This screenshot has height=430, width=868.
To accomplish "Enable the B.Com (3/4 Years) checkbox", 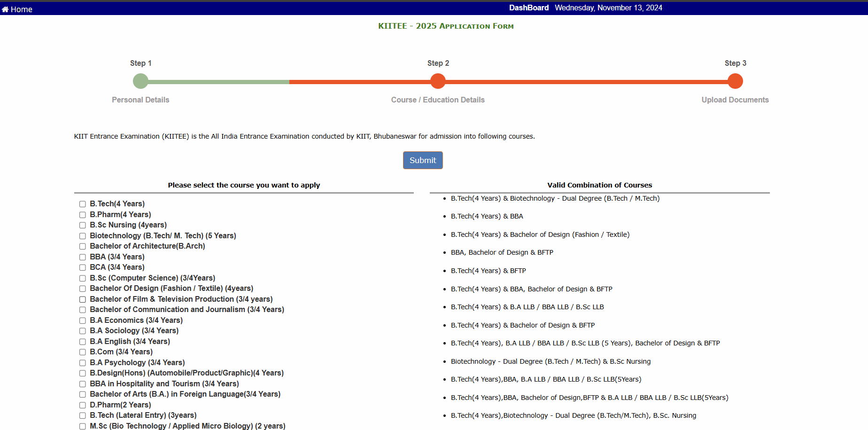I will 83,352.
